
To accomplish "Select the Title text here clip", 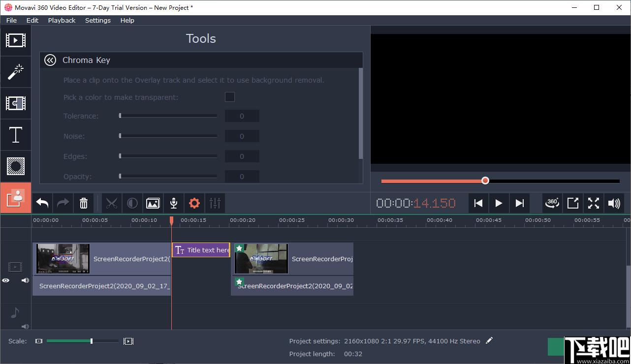I will (x=201, y=250).
